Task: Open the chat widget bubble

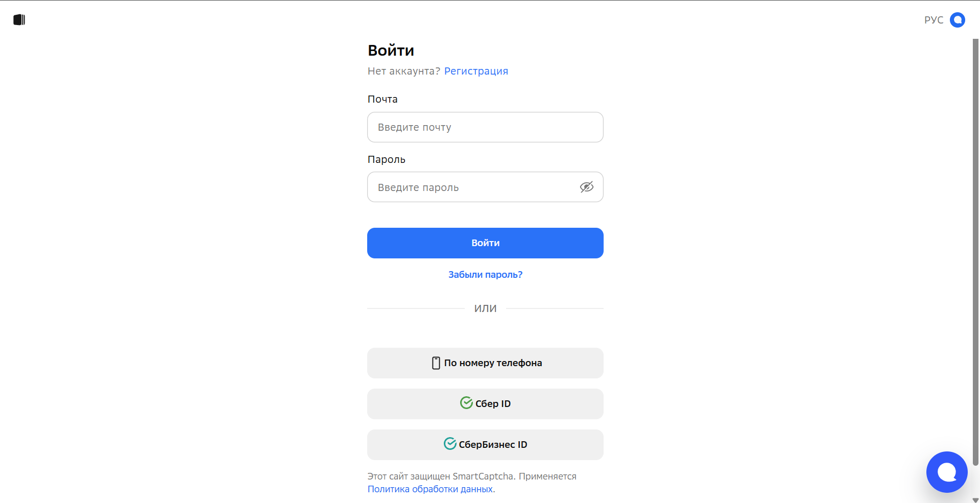Action: (x=947, y=472)
